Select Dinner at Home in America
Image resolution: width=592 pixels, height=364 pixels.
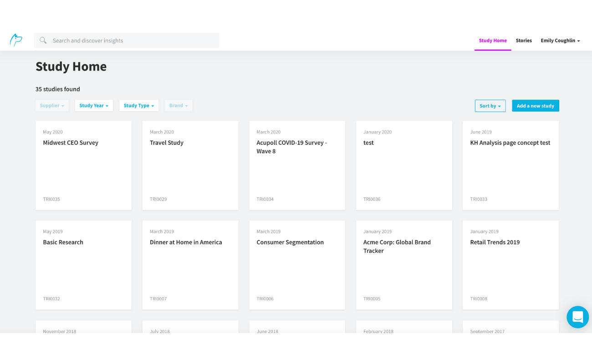pyautogui.click(x=190, y=265)
